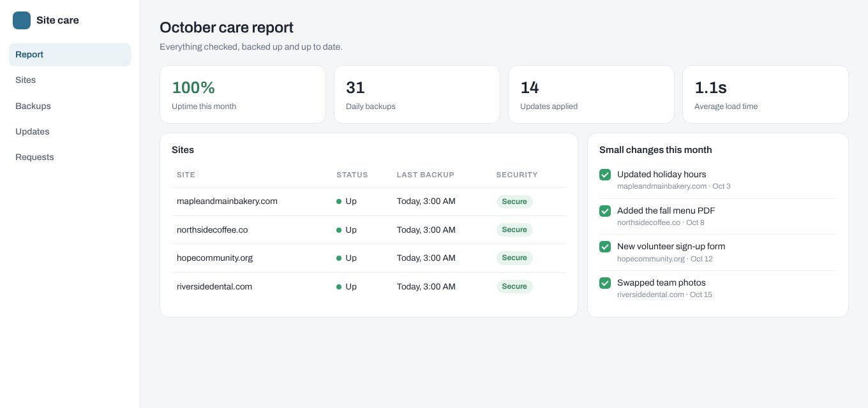This screenshot has height=408, width=868.
Task: Click the Swapped team photos text
Action: pyautogui.click(x=661, y=282)
